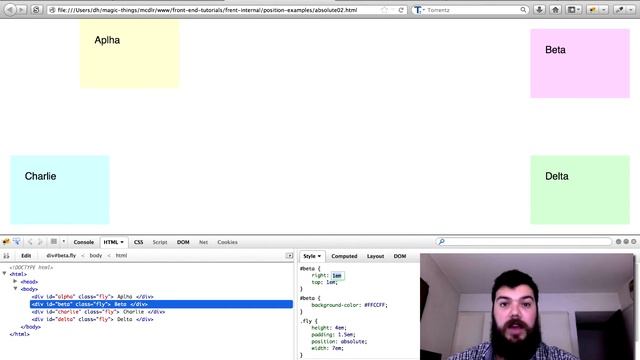Open the search engine selector next to Torrentz
The image size is (640, 360).
click(x=419, y=10)
